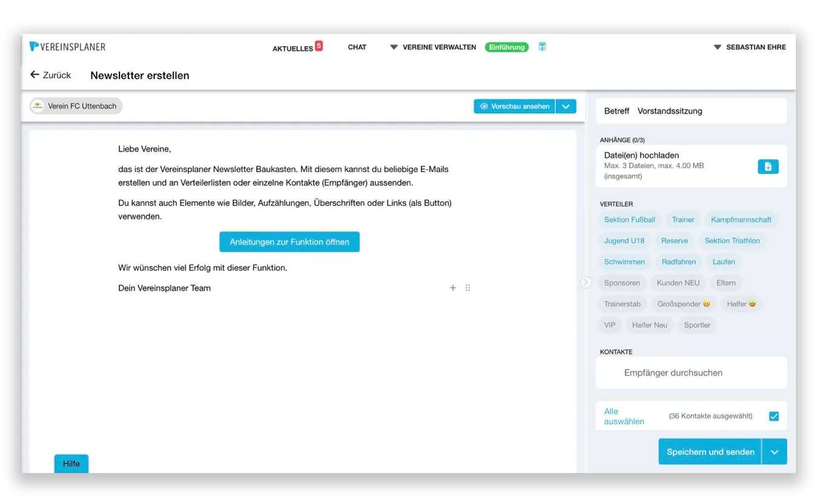The height and width of the screenshot is (504, 814).
Task: Toggle the Radfahren distribution tag
Action: coord(678,262)
